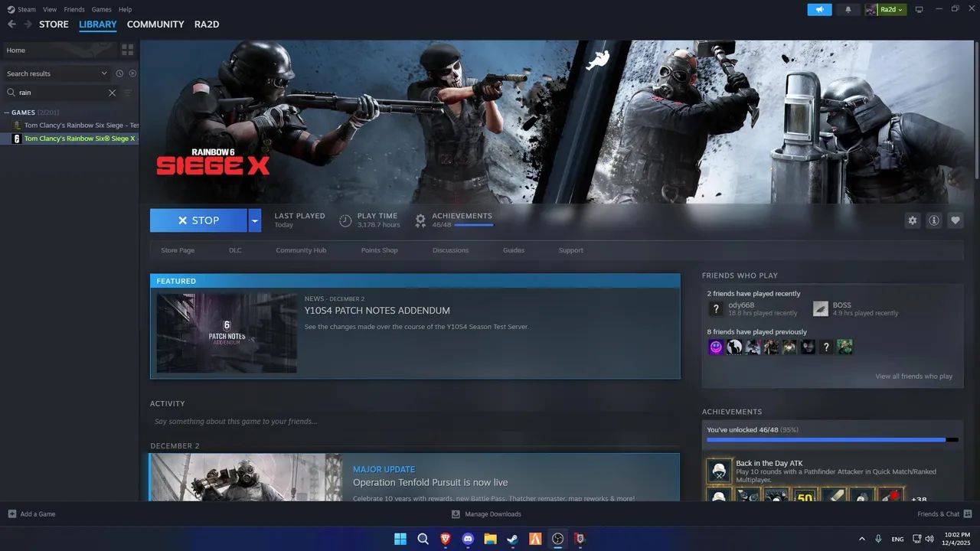Open Y10S4 Patch Notes Addendum thumbnail
Screen dimensions: 980x551
coord(227,333)
